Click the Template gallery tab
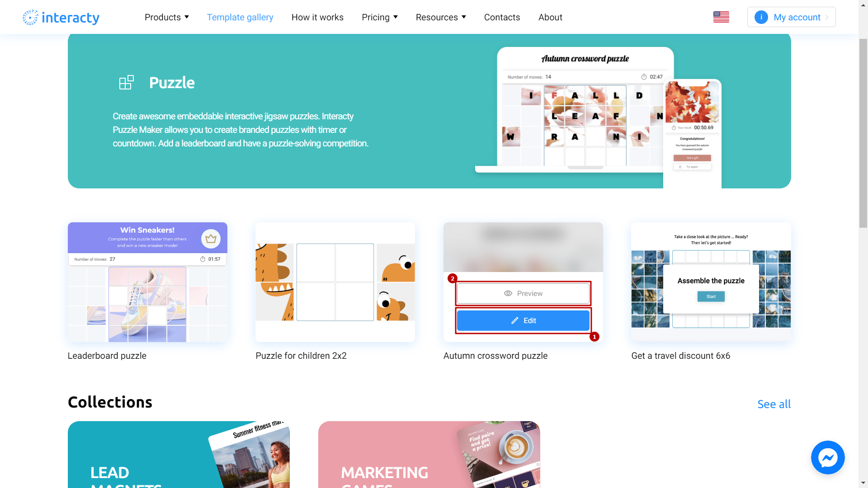Screen dimensions: 868x488 240,17
